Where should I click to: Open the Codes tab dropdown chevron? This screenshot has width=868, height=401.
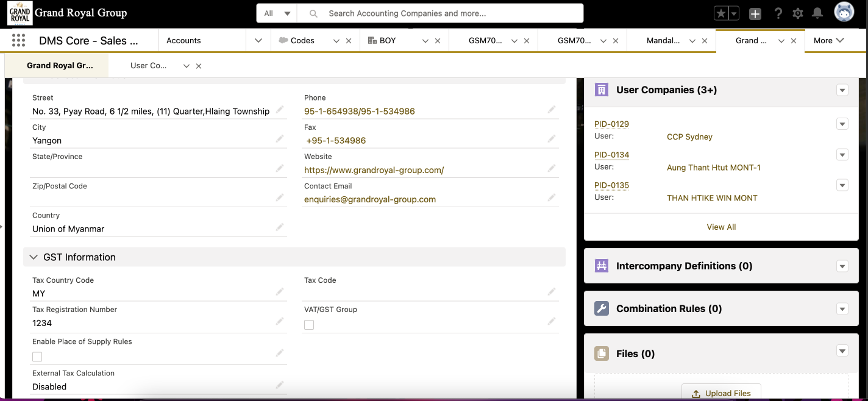(336, 41)
